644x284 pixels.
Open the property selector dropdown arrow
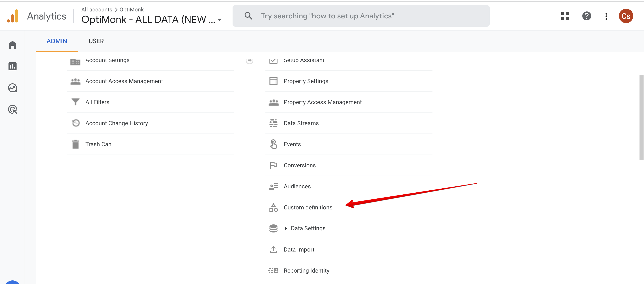tap(220, 20)
